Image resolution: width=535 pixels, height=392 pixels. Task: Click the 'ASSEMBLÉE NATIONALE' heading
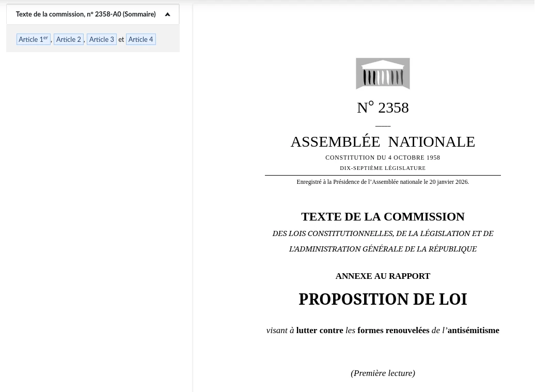383,142
